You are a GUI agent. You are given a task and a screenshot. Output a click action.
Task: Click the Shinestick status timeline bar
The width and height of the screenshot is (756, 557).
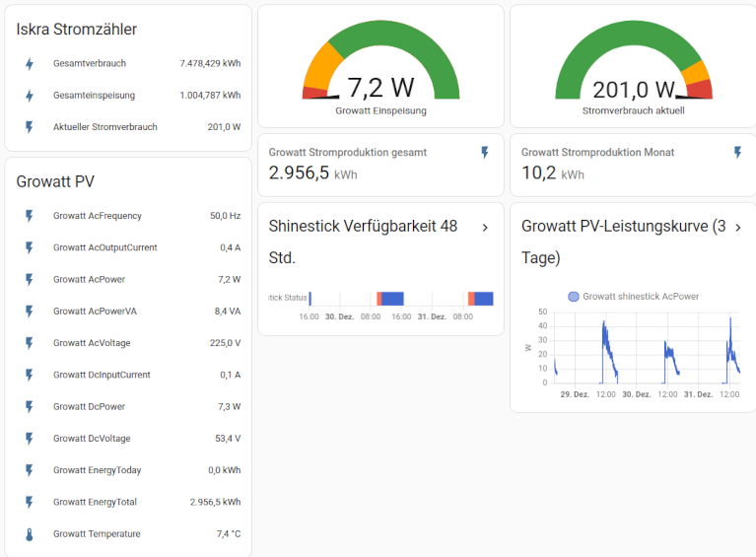[401, 299]
